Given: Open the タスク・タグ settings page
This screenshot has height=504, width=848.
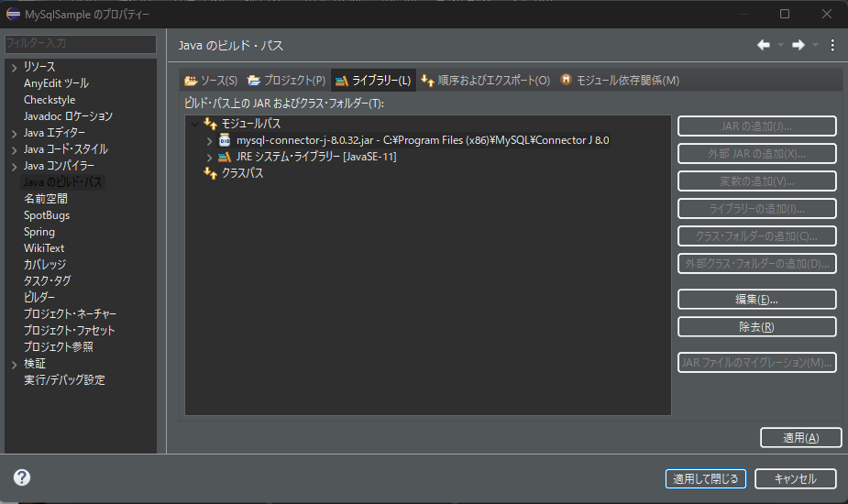Looking at the screenshot, I should (47, 281).
